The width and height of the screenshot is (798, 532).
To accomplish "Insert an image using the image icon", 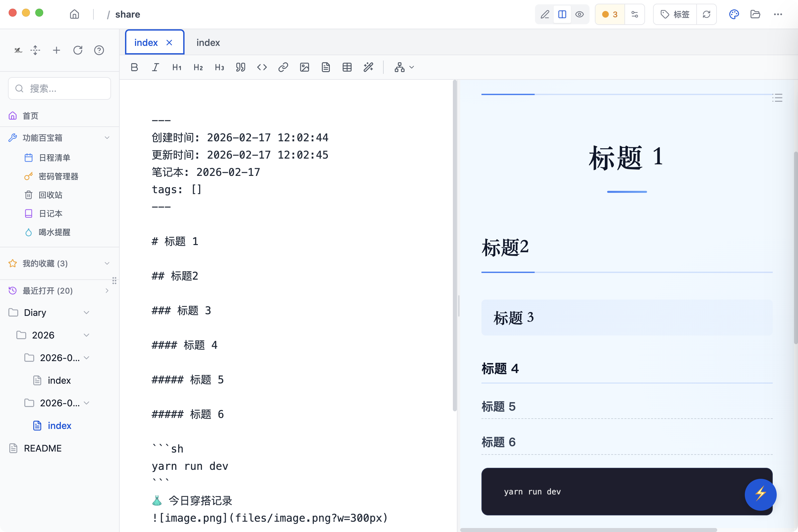I will [304, 67].
